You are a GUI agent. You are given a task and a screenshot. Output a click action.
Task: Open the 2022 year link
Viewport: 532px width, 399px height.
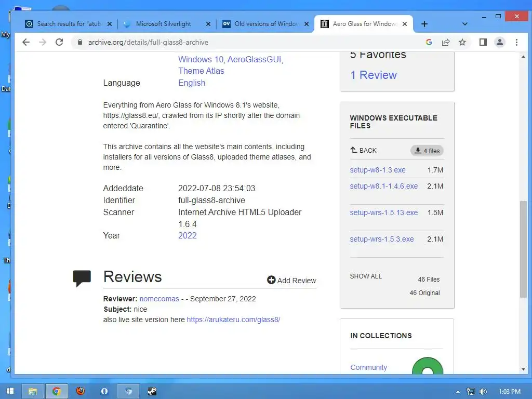tap(187, 235)
